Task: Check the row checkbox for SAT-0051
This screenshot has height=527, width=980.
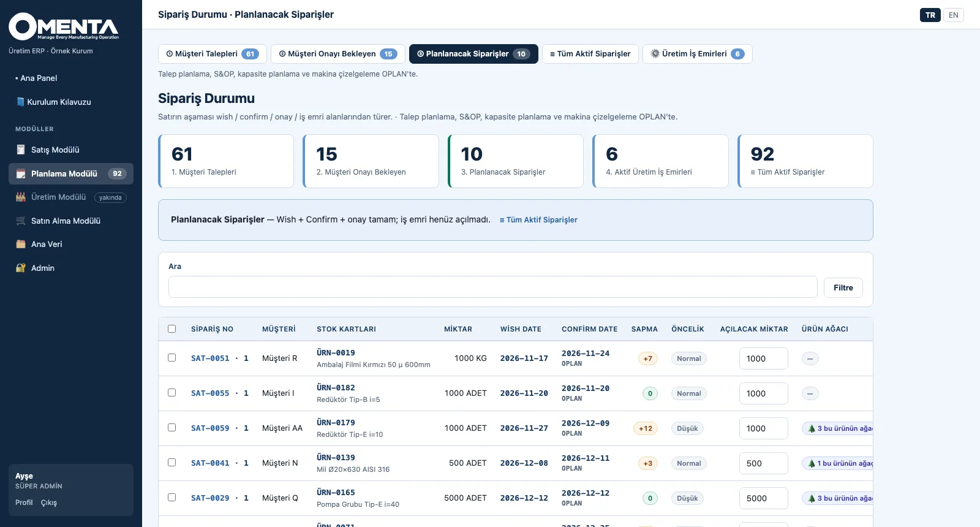Action: (x=171, y=358)
